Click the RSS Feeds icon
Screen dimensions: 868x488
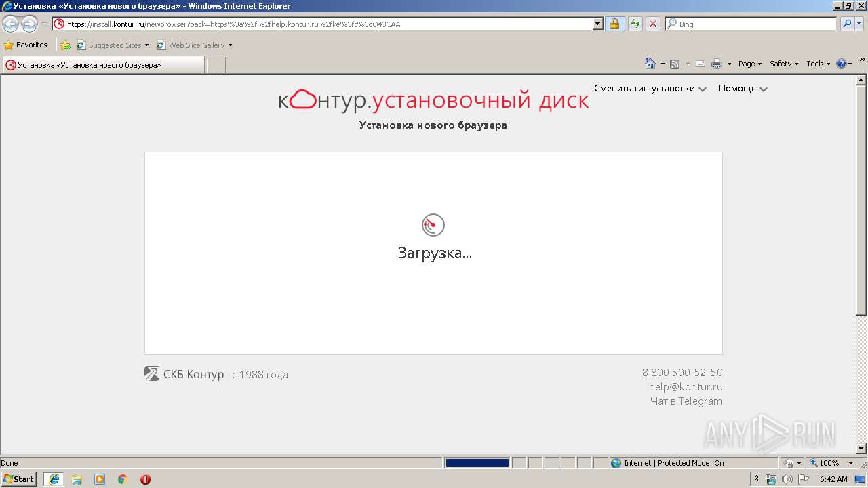[675, 64]
